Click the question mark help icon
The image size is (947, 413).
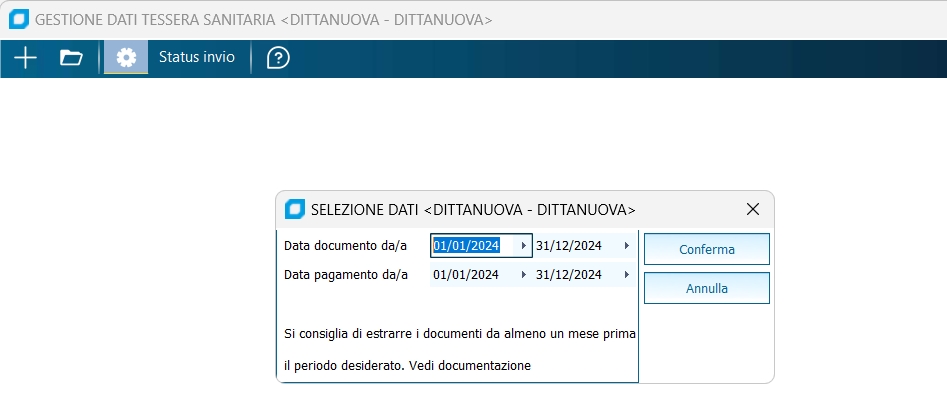pyautogui.click(x=278, y=58)
